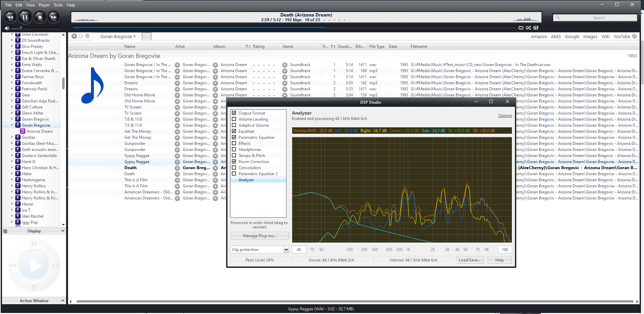
Task: Enable Tempo & Pitch checkbox
Action: click(x=234, y=155)
